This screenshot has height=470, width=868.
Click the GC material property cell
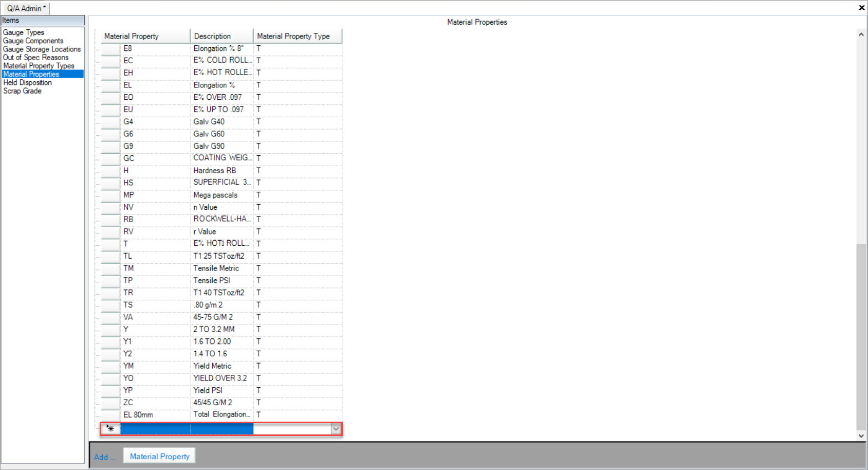click(155, 158)
